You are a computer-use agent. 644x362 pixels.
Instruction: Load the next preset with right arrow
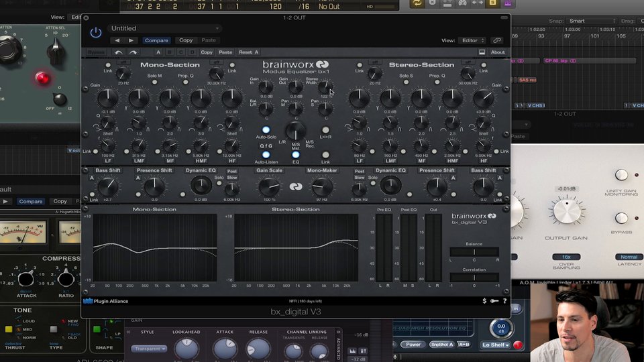point(131,40)
